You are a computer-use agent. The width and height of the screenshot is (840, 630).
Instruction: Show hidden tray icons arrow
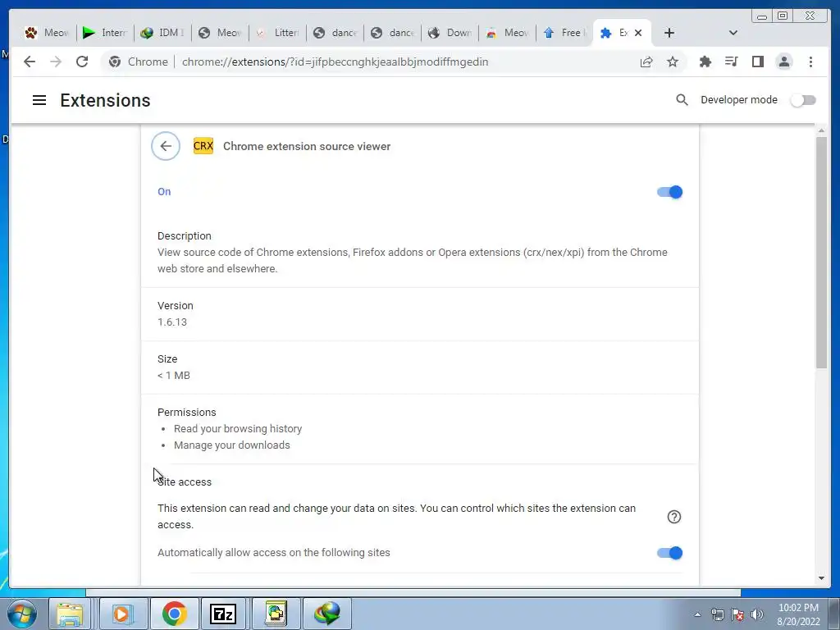pyautogui.click(x=697, y=614)
